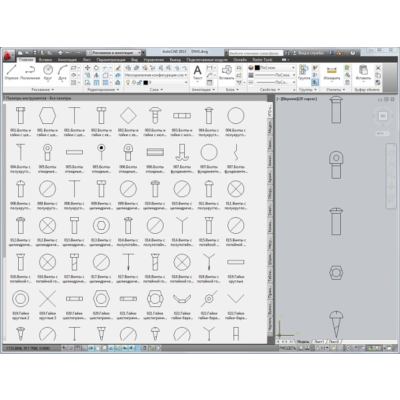The image size is (400, 400).
Task: Switch to the Модель layout tab
Action: [x=303, y=342]
